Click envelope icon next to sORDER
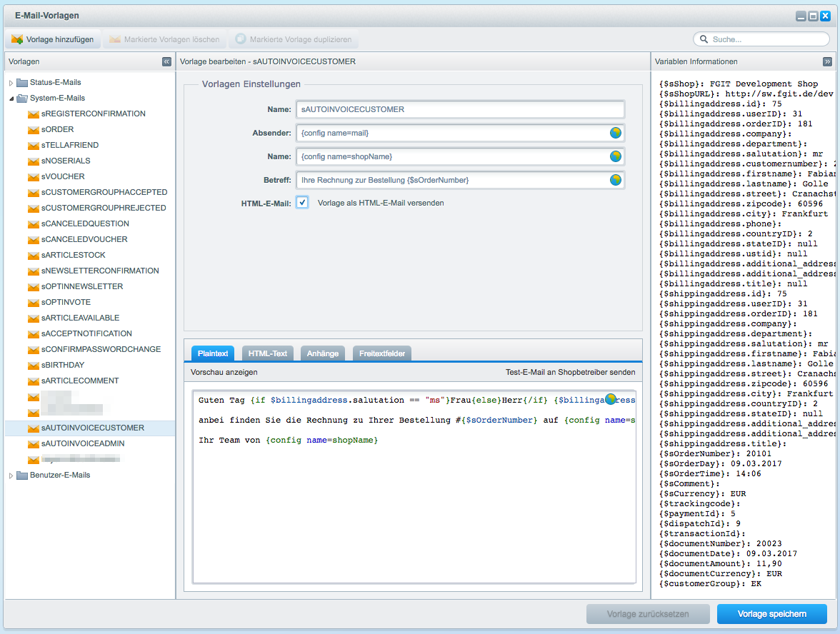Screen dimensions: 840x634 click(33, 130)
